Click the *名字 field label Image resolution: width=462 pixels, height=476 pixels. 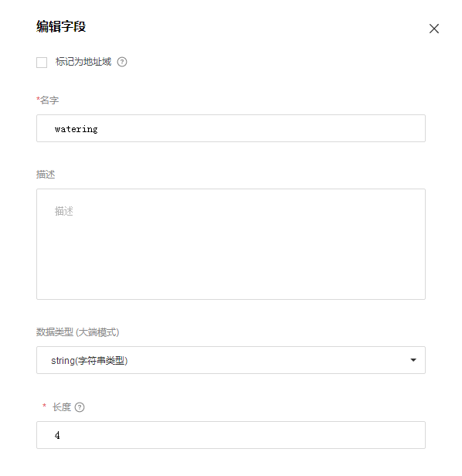47,100
